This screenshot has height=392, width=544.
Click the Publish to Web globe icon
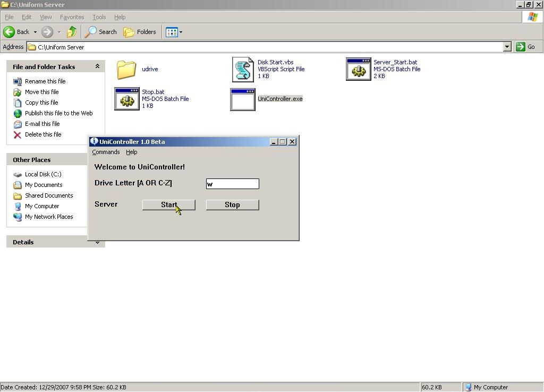[18, 114]
